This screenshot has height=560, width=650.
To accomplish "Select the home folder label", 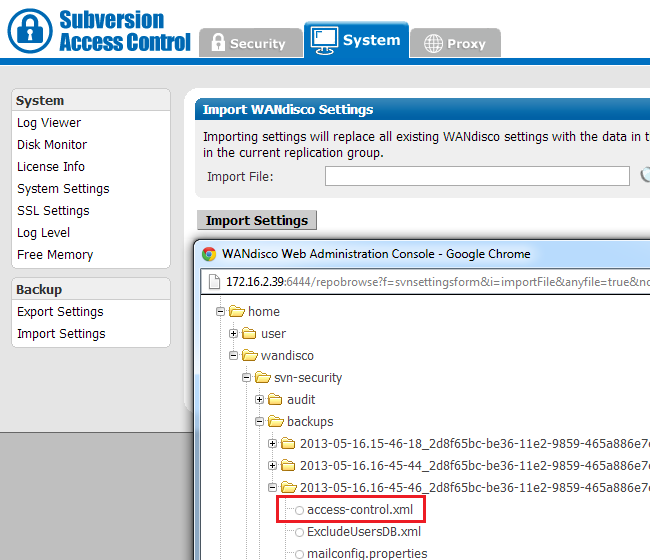I will (264, 311).
